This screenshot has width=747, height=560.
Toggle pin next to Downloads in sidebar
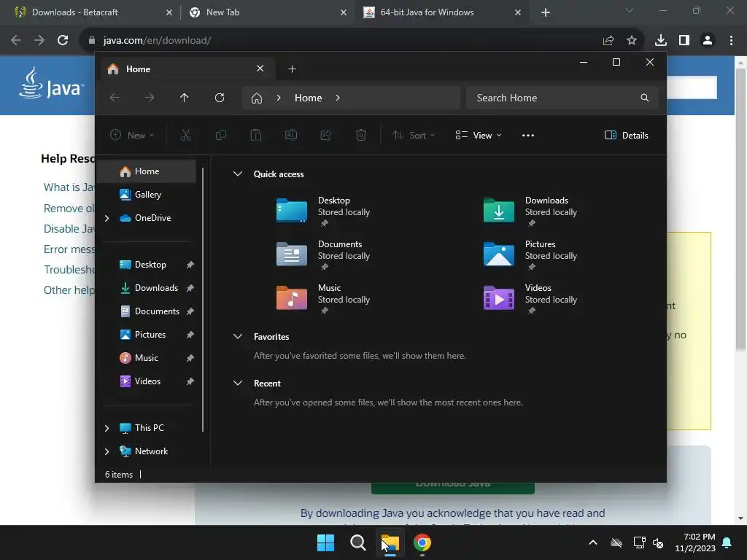pyautogui.click(x=190, y=288)
